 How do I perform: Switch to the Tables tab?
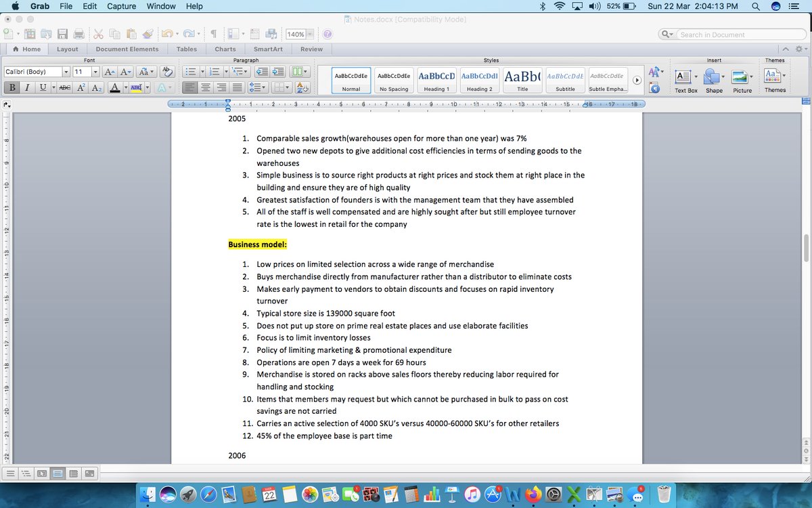pyautogui.click(x=187, y=49)
